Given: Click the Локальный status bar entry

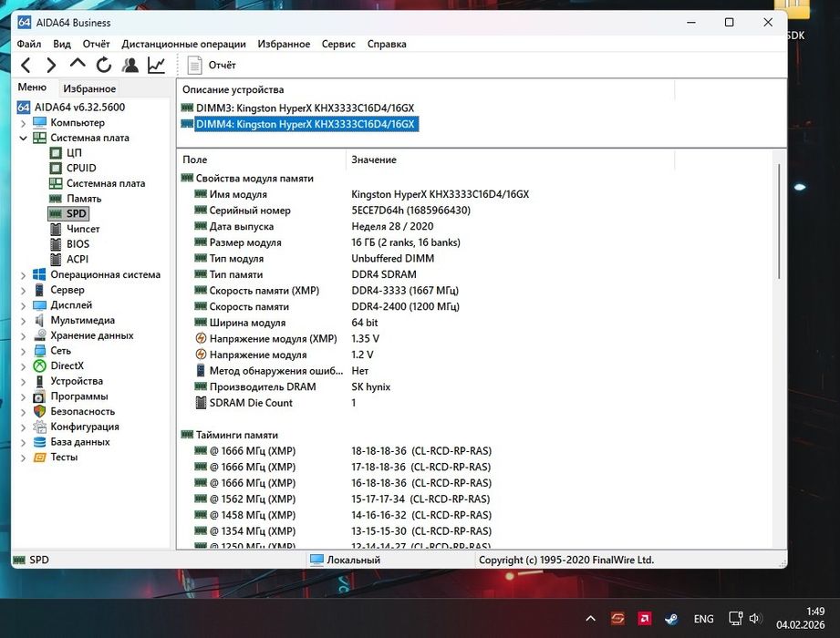Looking at the screenshot, I should (x=346, y=560).
